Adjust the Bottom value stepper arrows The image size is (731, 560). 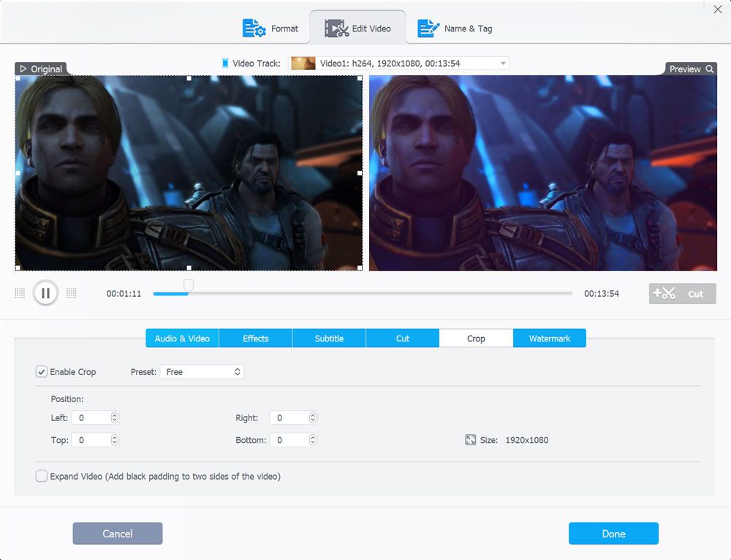tap(313, 440)
